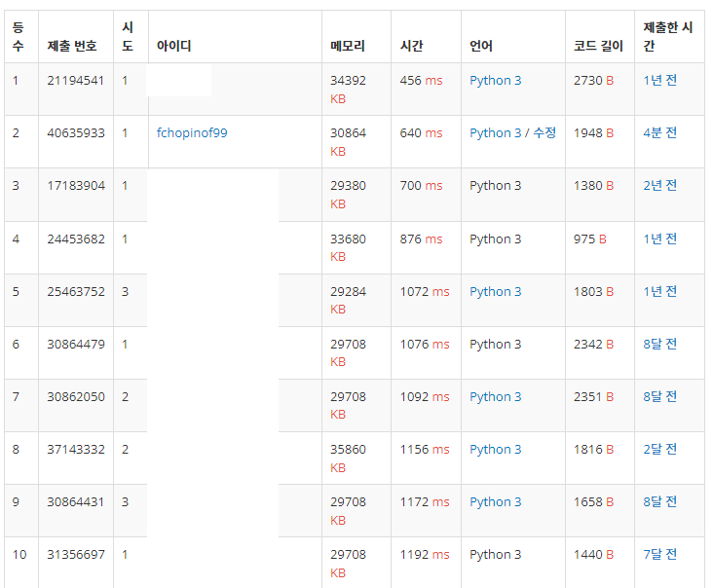Click 2년 전 time for submission 17183904
Screen dimensions: 713x588
[659, 185]
